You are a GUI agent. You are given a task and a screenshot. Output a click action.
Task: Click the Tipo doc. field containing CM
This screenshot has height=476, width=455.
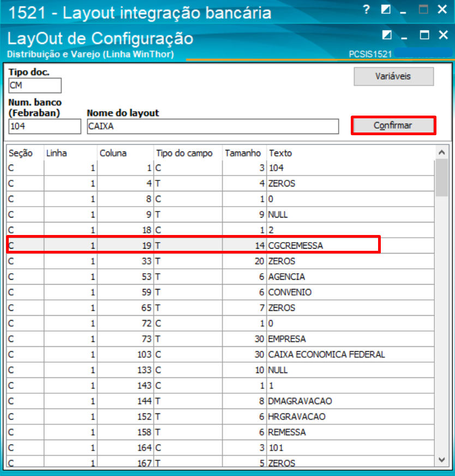35,85
